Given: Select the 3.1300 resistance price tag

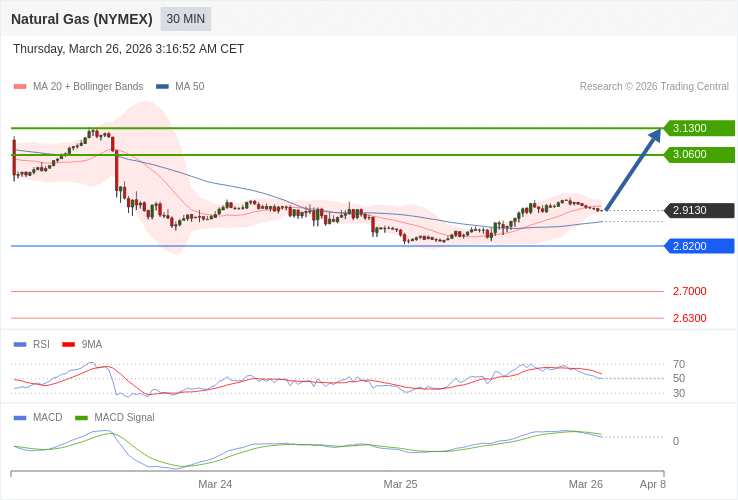Looking at the screenshot, I should 699,128.
